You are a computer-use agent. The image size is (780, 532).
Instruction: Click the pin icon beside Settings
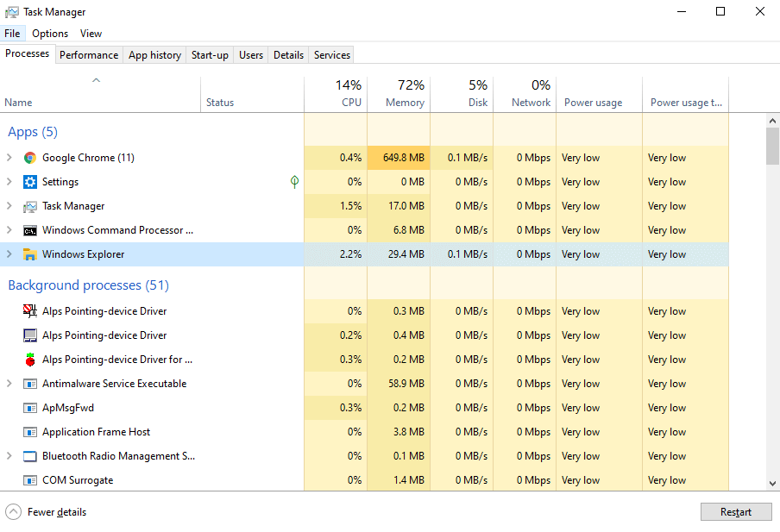294,181
